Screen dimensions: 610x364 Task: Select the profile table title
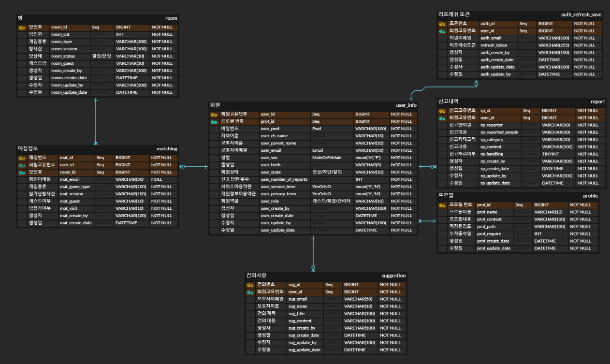tap(590, 196)
